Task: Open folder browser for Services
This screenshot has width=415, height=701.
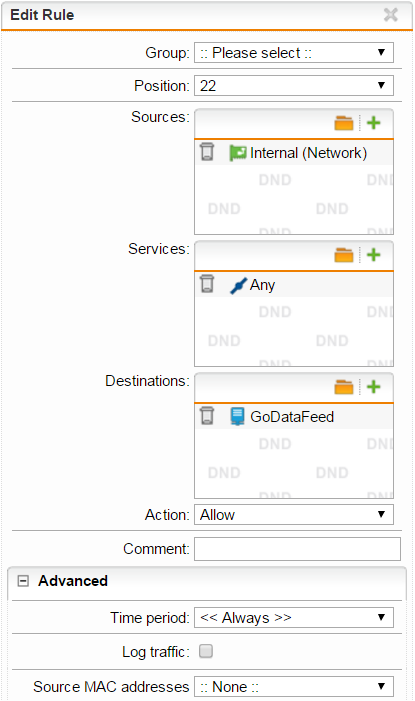Action: [x=343, y=255]
